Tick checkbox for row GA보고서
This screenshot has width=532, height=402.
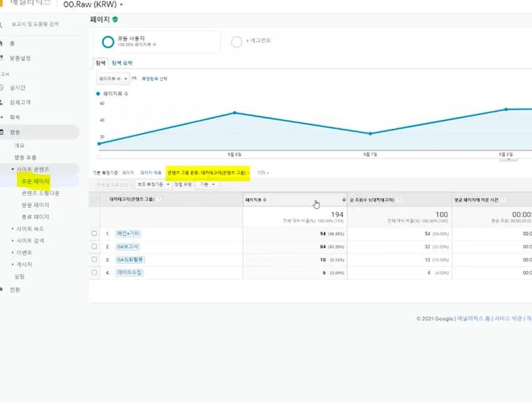(x=94, y=246)
